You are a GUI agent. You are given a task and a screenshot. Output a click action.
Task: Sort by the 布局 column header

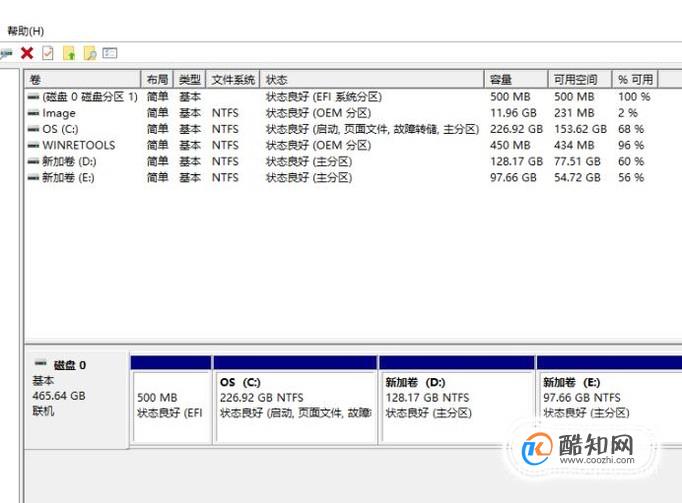click(157, 80)
